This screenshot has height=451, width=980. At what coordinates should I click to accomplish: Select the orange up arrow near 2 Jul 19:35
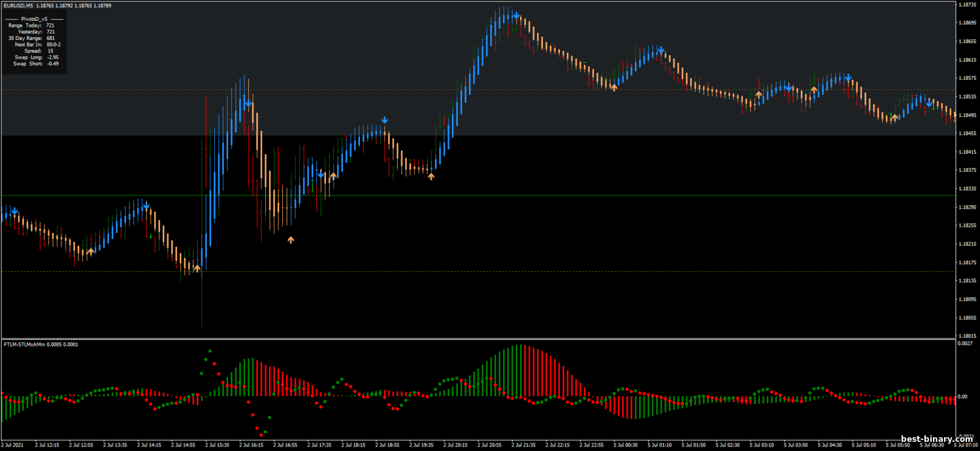[431, 176]
